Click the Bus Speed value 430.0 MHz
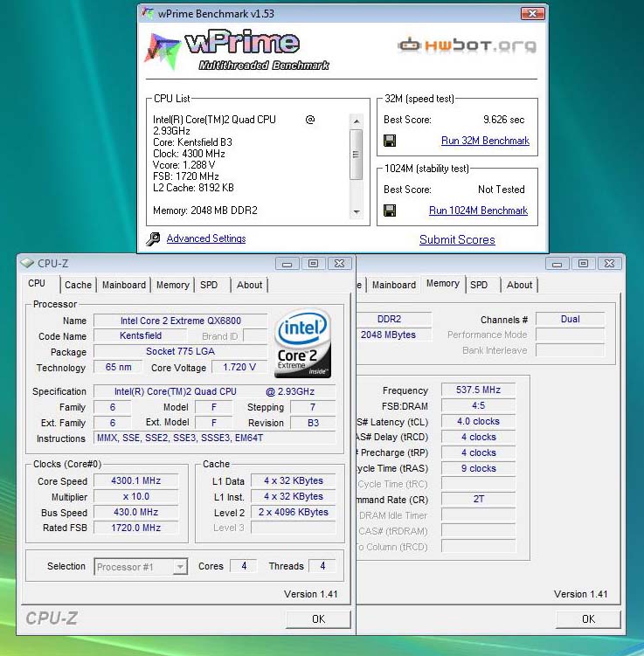The height and width of the screenshot is (656, 644). 136,512
